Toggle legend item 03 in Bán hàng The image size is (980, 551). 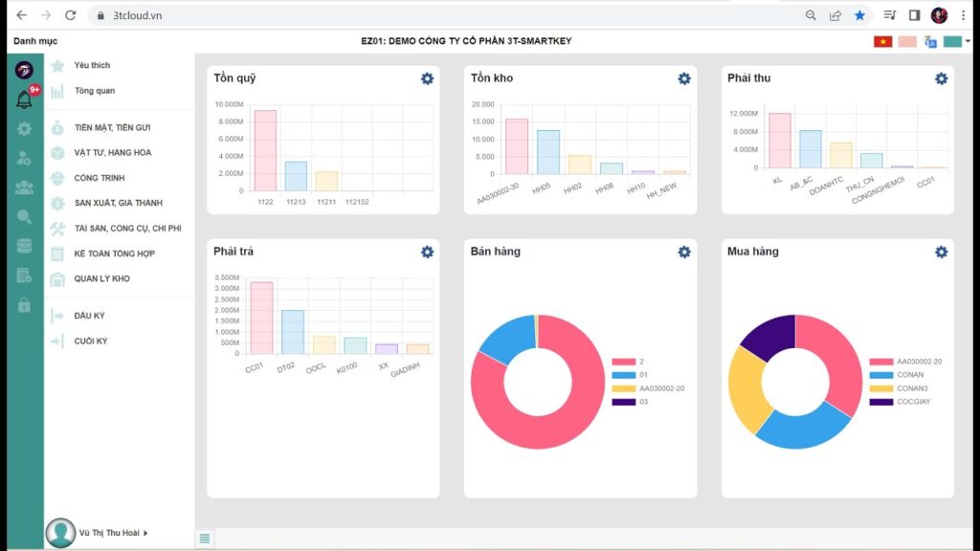click(x=630, y=402)
